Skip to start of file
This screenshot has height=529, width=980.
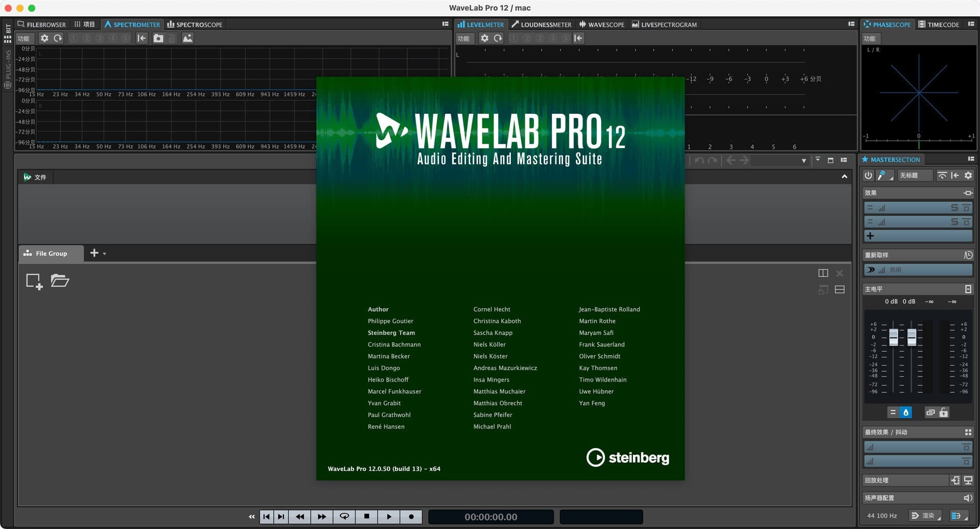pos(266,517)
